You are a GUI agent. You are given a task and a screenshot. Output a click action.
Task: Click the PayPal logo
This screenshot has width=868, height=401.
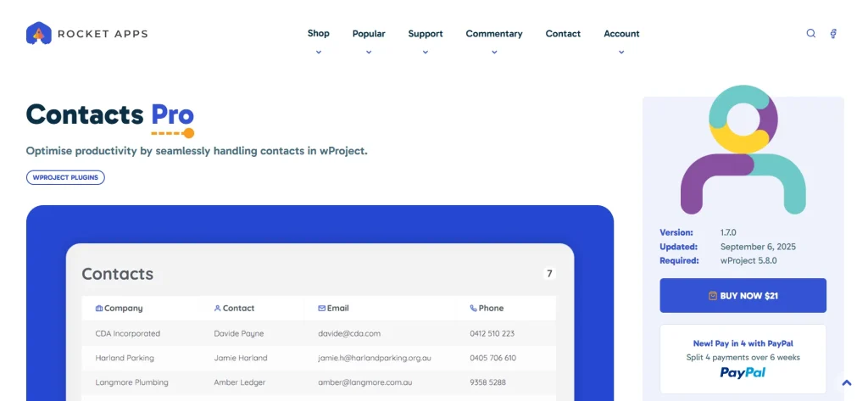point(743,372)
